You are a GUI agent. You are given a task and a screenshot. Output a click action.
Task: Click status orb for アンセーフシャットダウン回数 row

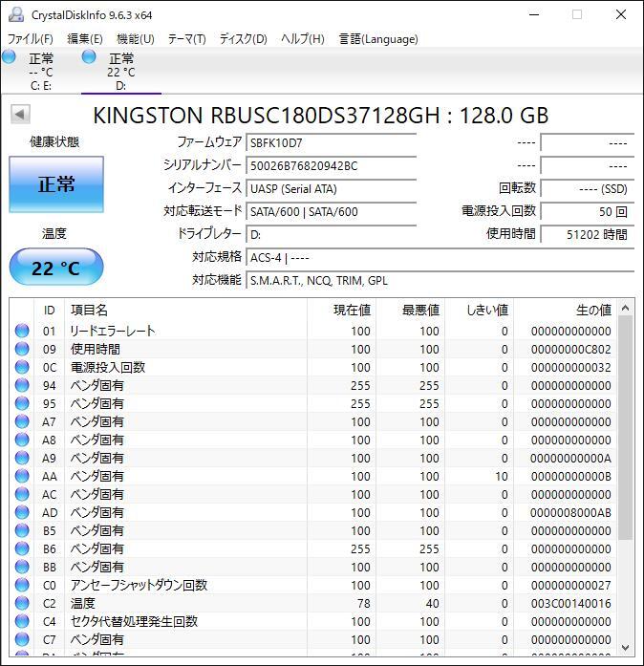22,586
